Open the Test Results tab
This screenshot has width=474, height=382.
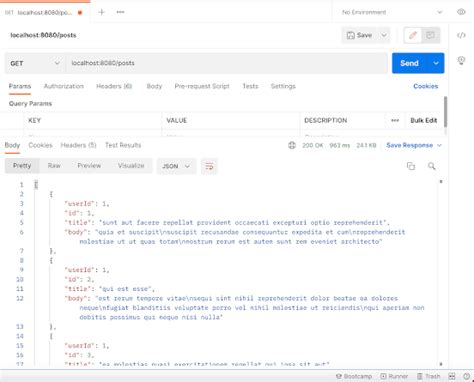coord(123,145)
